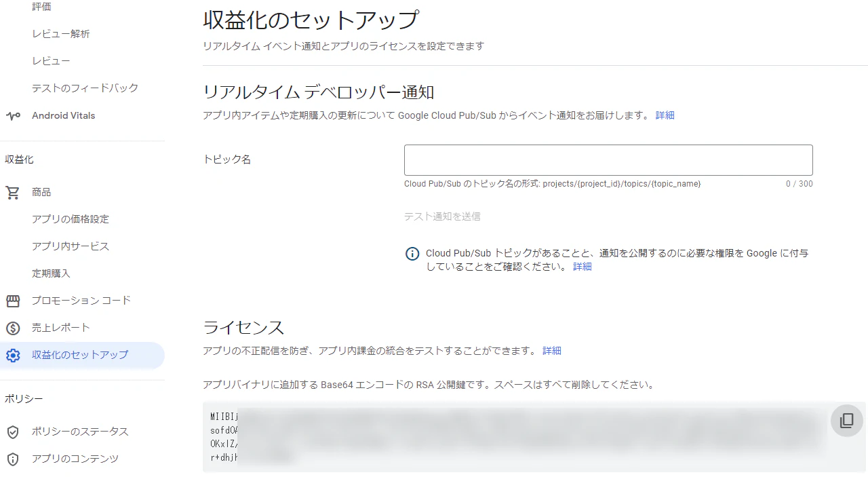
Task: Open テストのフィードバック in the sidebar
Action: click(x=85, y=88)
